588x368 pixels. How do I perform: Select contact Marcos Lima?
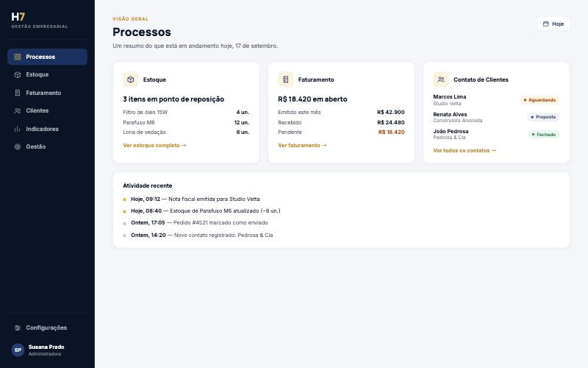(450, 97)
